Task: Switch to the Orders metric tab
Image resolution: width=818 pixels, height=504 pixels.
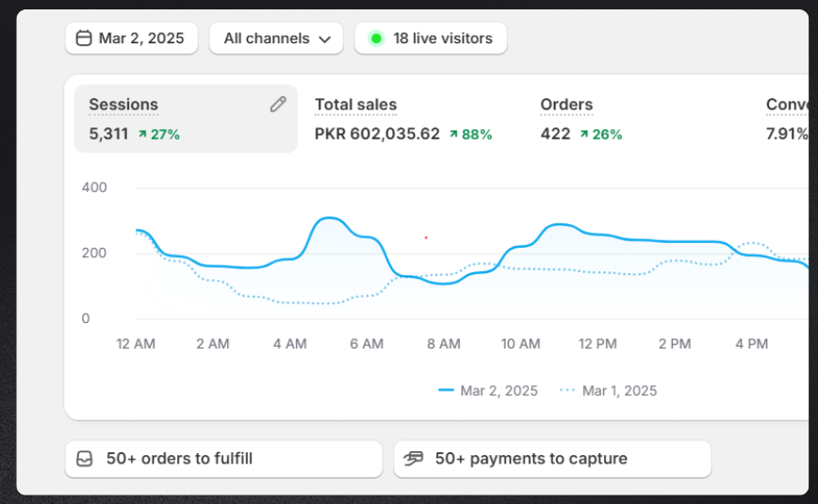Action: (x=581, y=119)
